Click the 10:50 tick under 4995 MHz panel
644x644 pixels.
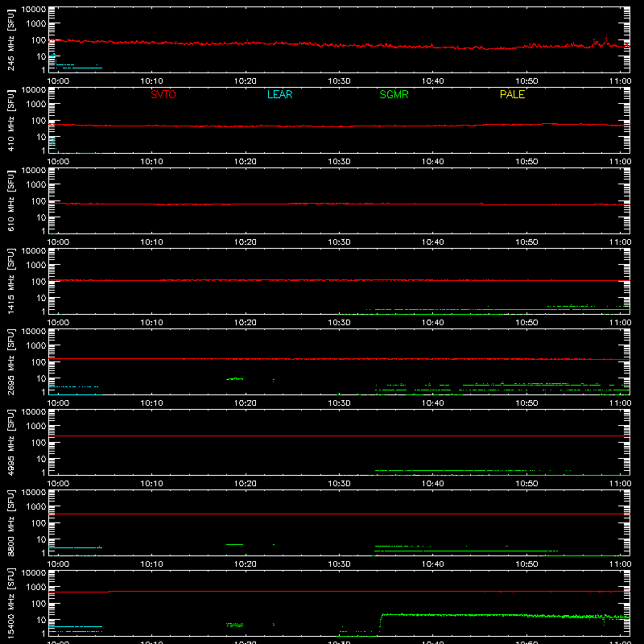point(526,484)
